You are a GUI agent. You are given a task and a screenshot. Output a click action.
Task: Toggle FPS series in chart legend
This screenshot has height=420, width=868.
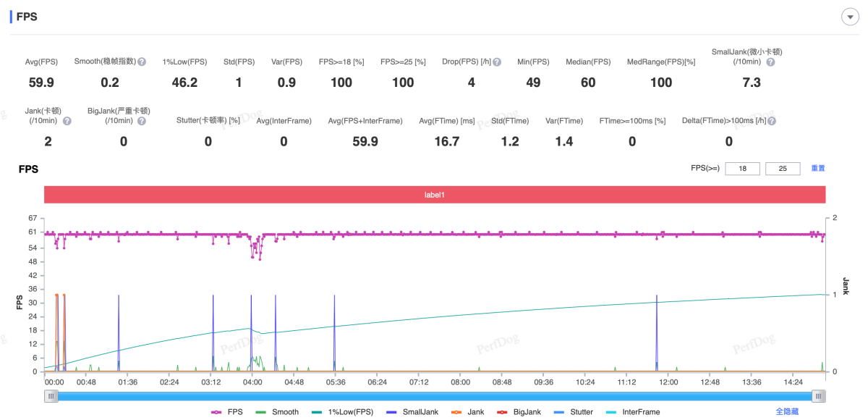226,412
